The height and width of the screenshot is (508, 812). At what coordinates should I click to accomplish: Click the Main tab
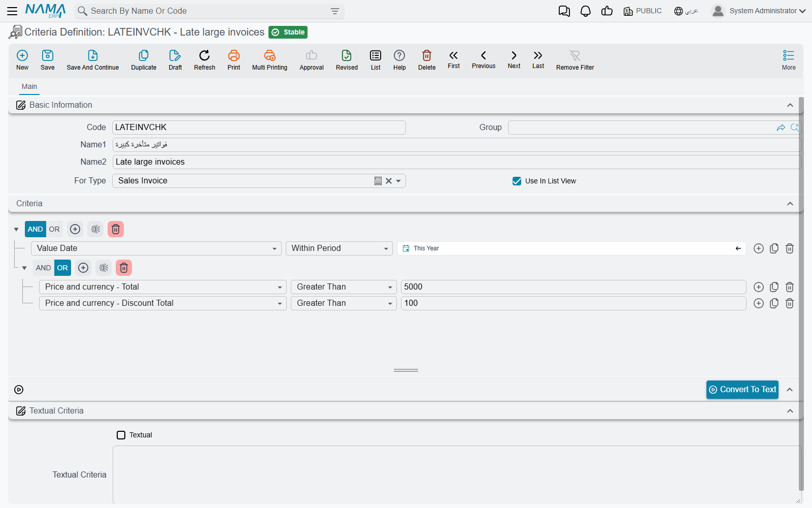click(x=29, y=86)
